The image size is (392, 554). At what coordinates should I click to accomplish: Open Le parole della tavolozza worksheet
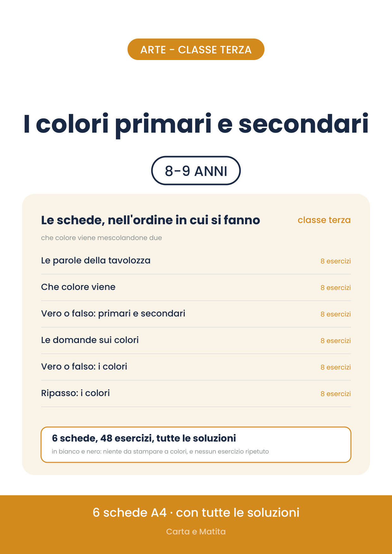click(x=196, y=261)
